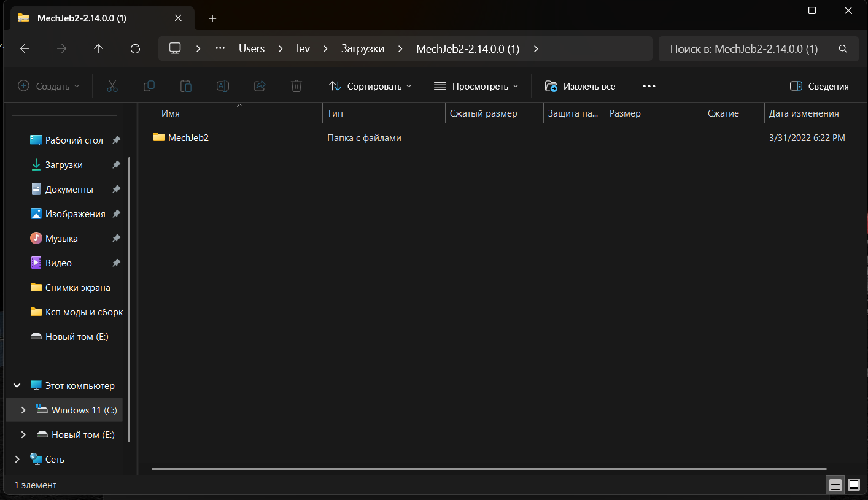Screen dimensions: 868x500
Task: Sort by the Сжатие column header
Action: [723, 113]
